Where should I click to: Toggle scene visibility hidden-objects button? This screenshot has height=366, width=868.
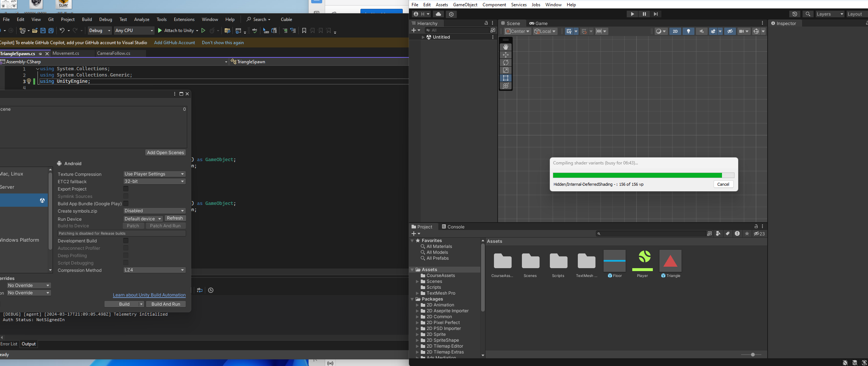tap(730, 31)
